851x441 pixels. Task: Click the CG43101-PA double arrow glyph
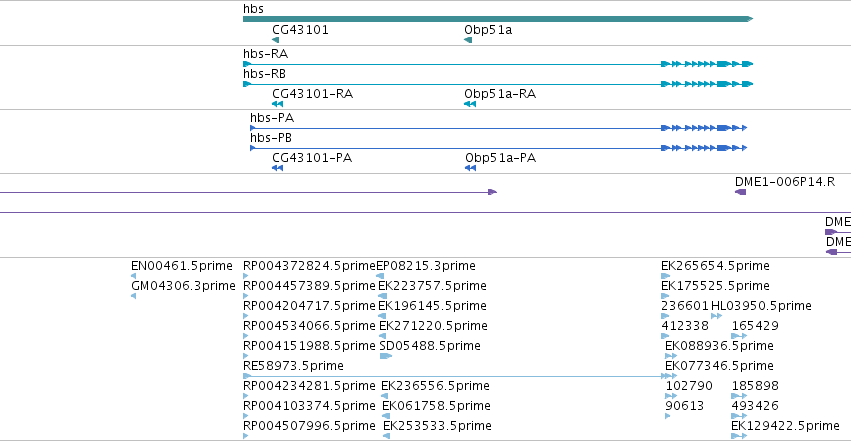[x=277, y=168]
